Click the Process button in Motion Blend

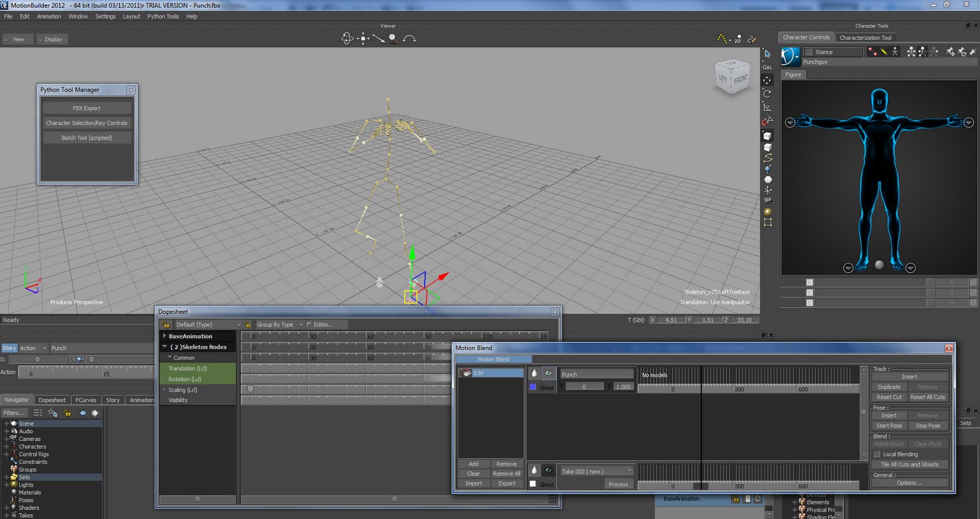[x=618, y=484]
